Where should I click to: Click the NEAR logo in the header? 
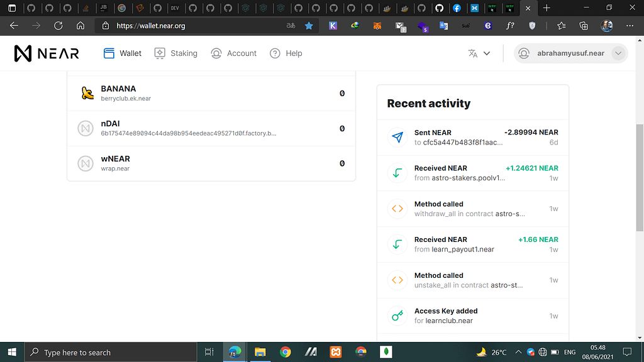(x=47, y=53)
